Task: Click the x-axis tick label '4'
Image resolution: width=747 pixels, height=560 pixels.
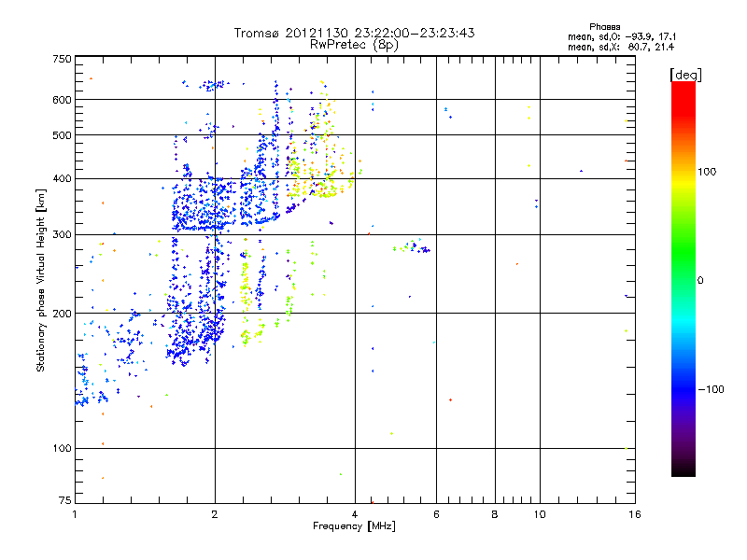Action: [x=355, y=514]
